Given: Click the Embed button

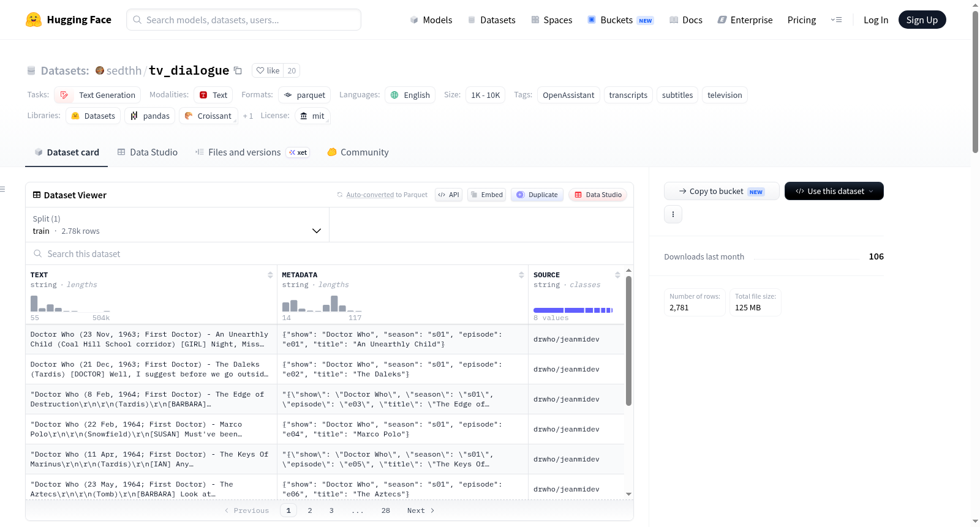Looking at the screenshot, I should coord(486,195).
